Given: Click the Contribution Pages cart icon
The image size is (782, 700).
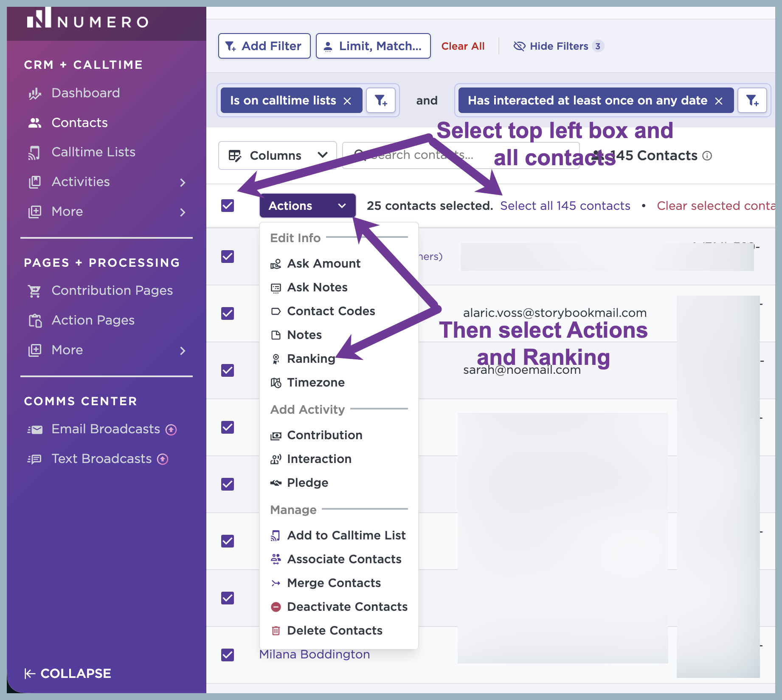Looking at the screenshot, I should click(x=35, y=291).
